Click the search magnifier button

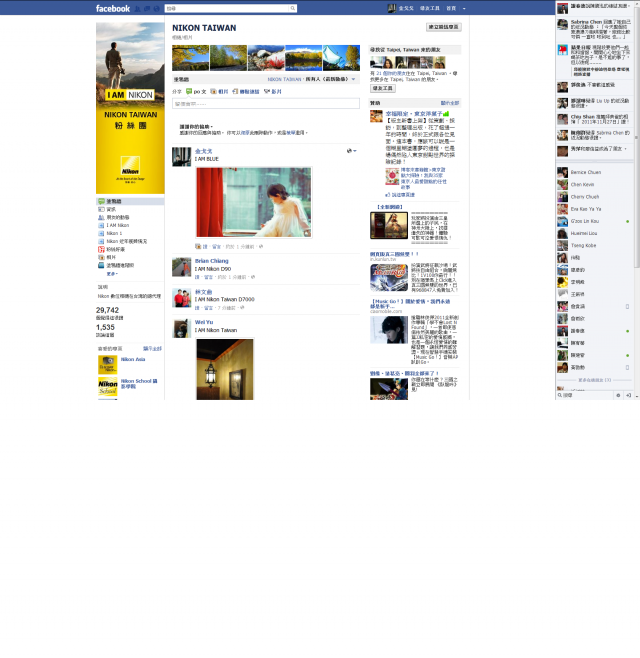tap(293, 8)
